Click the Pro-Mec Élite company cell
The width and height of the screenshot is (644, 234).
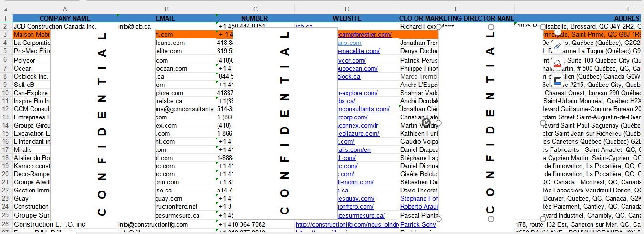pos(31,51)
